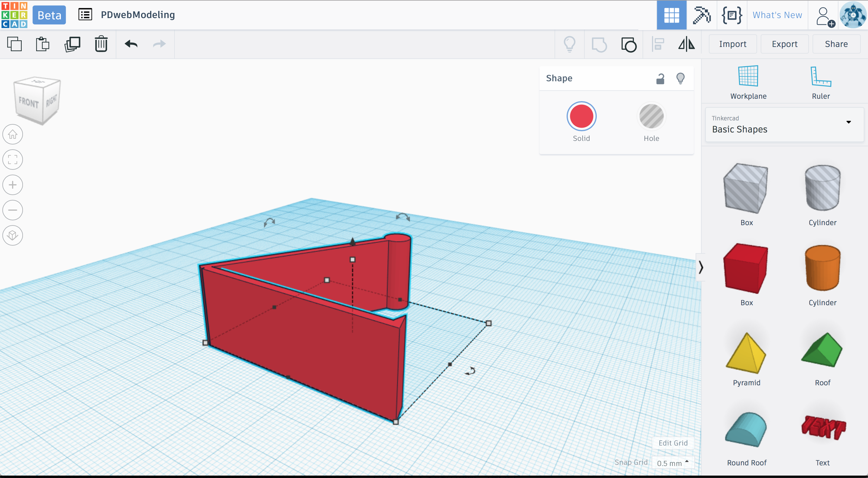Toggle the lock in the Shape panel
This screenshot has height=478, width=868.
[660, 79]
